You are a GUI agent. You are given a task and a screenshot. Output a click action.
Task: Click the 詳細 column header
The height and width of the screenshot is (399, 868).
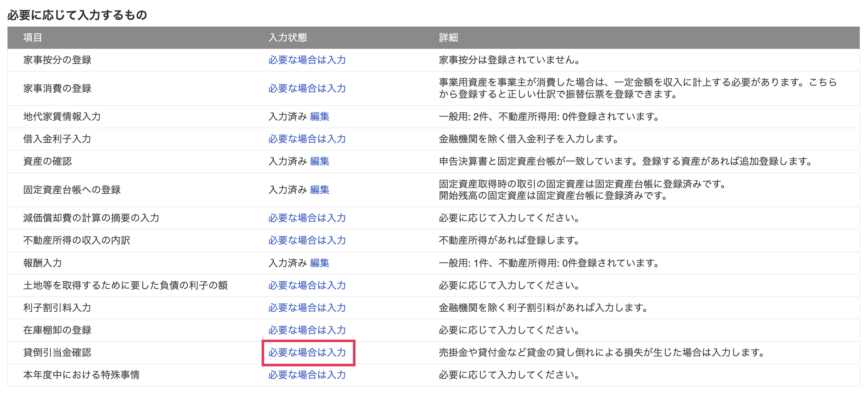tap(448, 38)
